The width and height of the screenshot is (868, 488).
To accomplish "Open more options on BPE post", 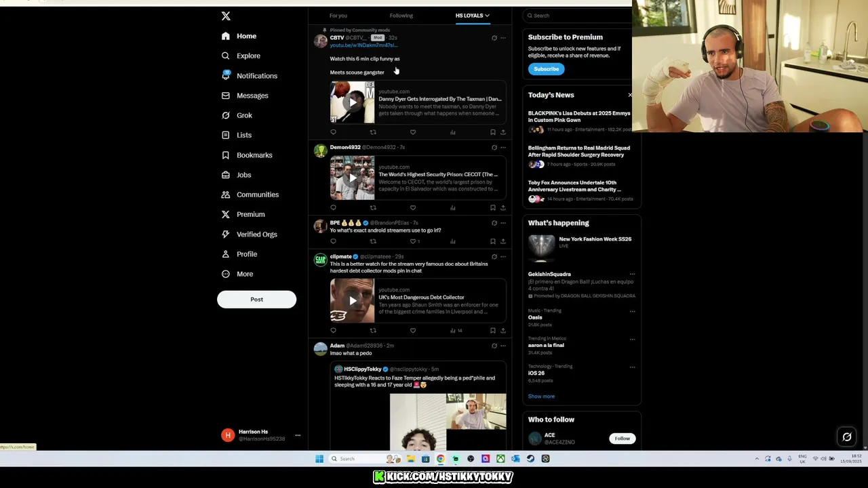I will (x=502, y=222).
